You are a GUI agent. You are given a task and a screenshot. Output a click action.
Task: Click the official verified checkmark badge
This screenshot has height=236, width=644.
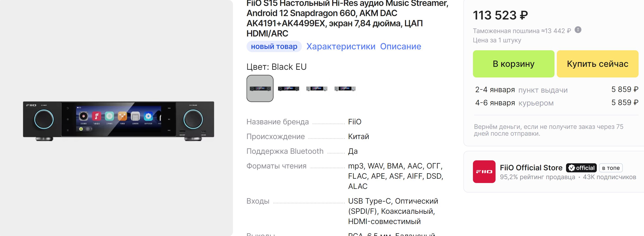tap(581, 168)
